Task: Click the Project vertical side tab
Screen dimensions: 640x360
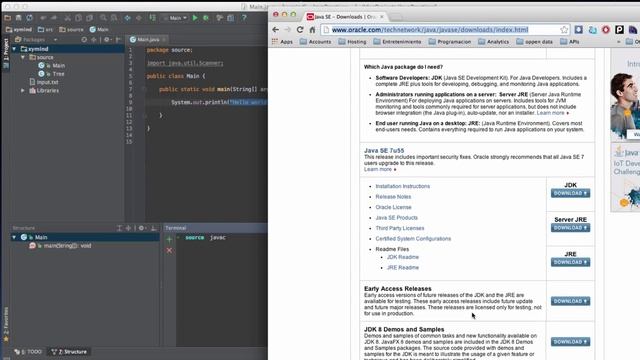Action: 6,54
